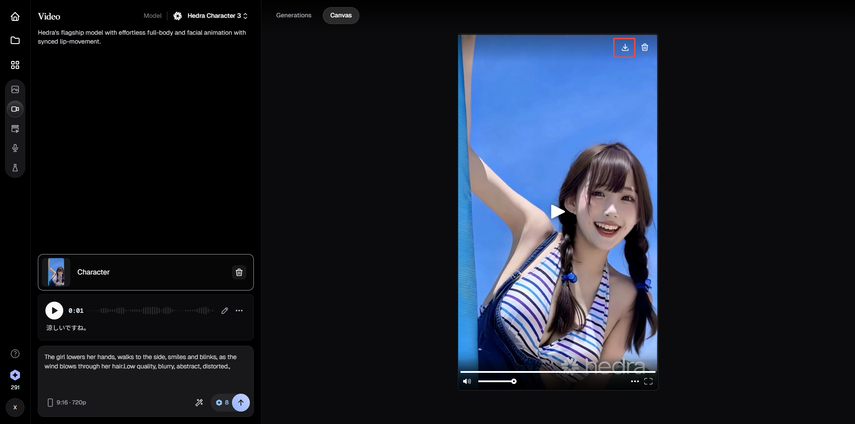Open the 9:16 - 720p aspect ratio selector
The width and height of the screenshot is (855, 424).
coord(67,403)
